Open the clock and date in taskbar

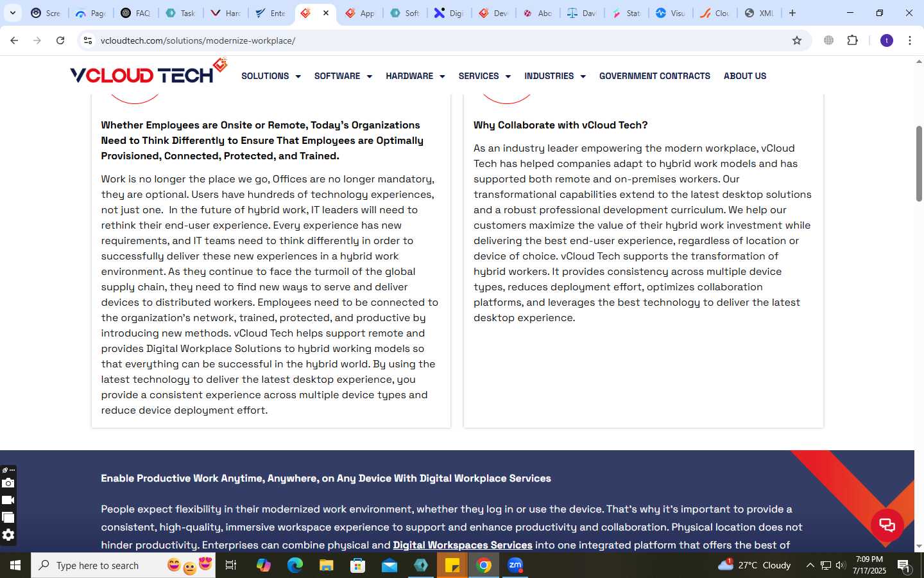tap(869, 565)
